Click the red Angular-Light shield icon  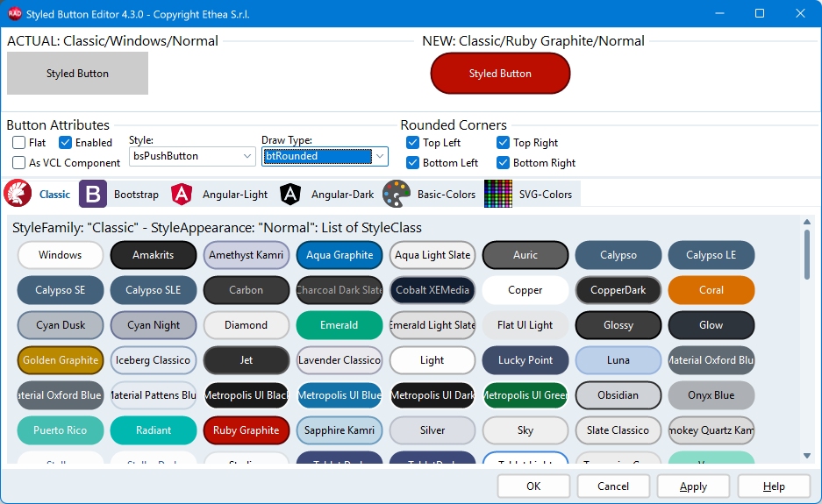pos(182,194)
